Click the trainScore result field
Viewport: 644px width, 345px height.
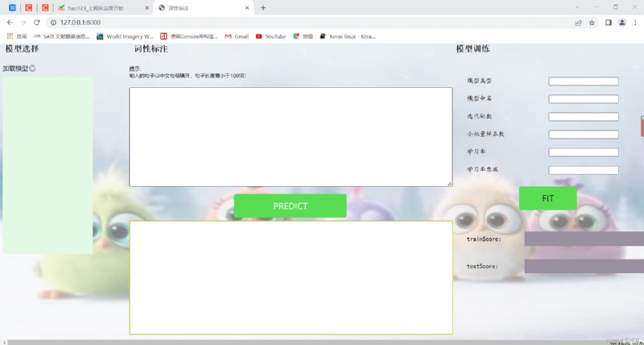[x=584, y=239]
